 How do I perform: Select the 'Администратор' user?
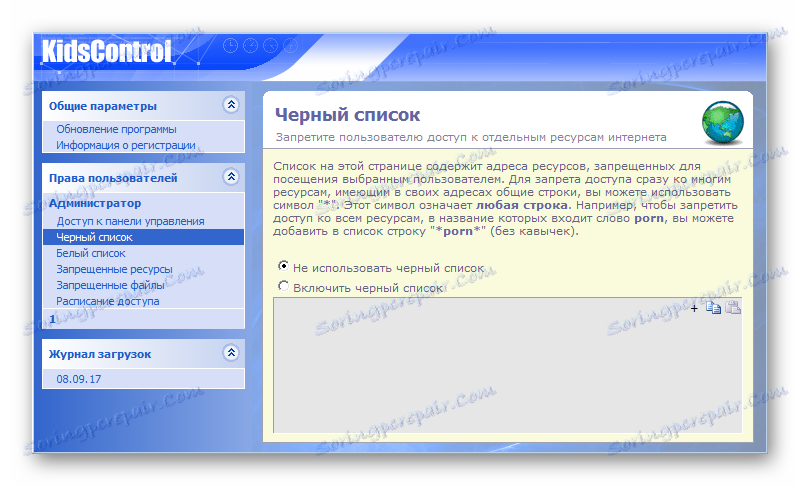[95, 203]
